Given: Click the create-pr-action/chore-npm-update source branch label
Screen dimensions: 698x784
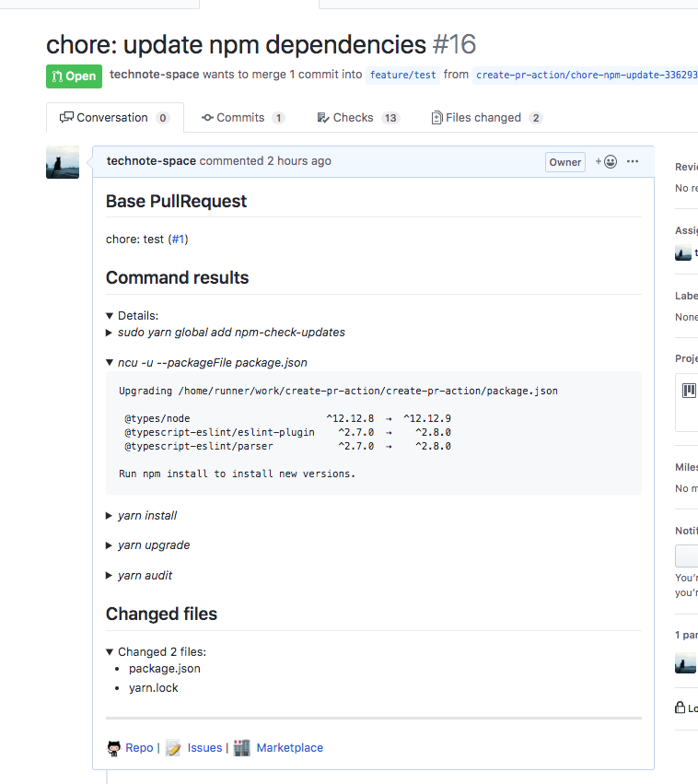Looking at the screenshot, I should point(586,75).
